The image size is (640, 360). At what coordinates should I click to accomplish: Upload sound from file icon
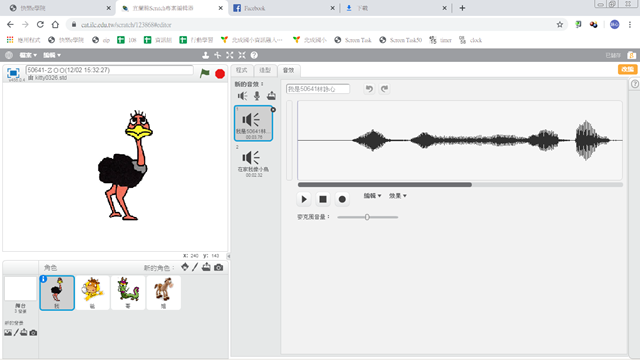pyautogui.click(x=271, y=96)
